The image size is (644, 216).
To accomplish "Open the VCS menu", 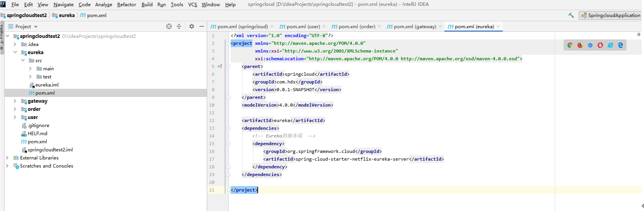I will click(x=193, y=4).
